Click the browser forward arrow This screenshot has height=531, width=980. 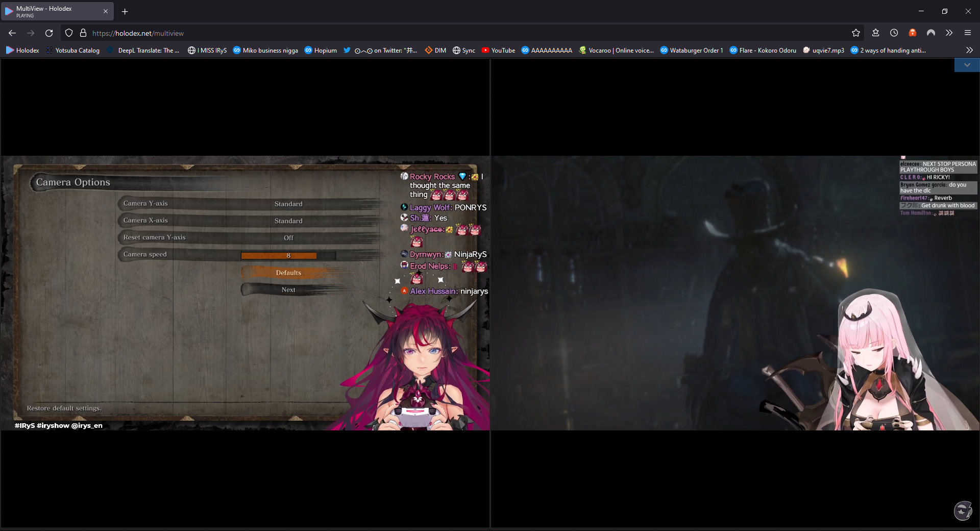pyautogui.click(x=31, y=33)
